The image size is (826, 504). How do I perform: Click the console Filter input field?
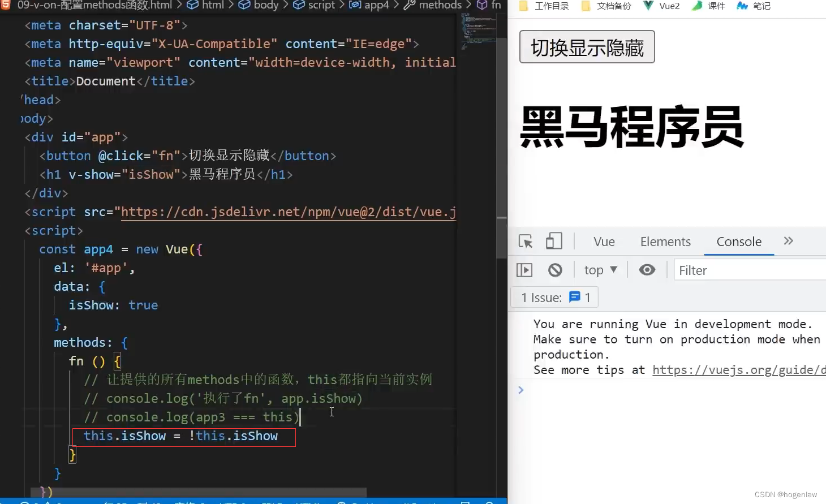point(750,270)
